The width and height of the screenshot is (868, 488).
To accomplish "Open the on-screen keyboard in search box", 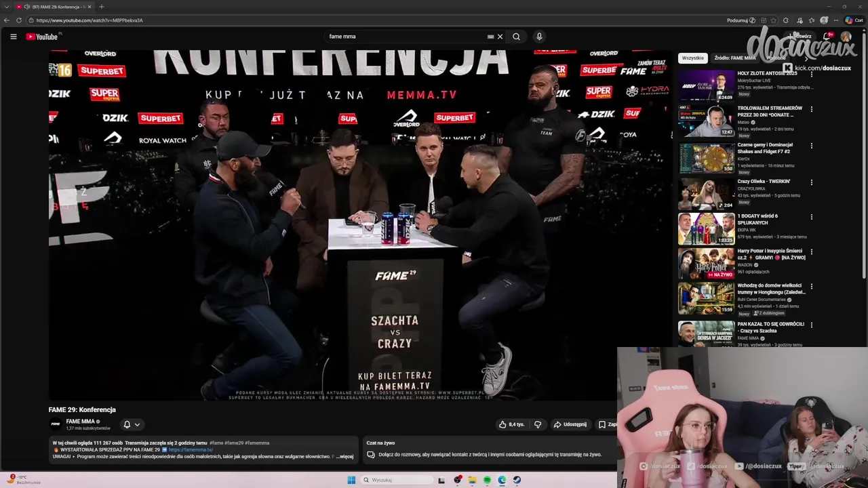I will 490,37.
